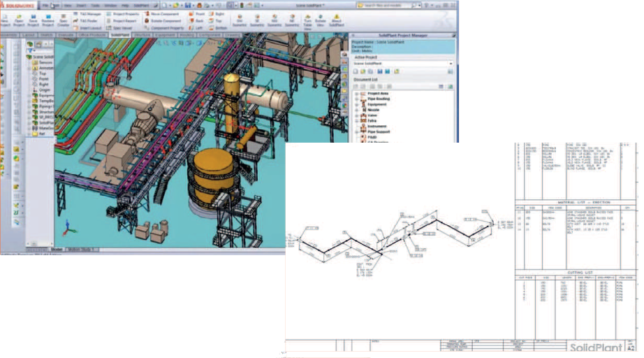Viewport: 644px width, 358px height.
Task: Click the Move Component tool
Action: pyautogui.click(x=165, y=13)
